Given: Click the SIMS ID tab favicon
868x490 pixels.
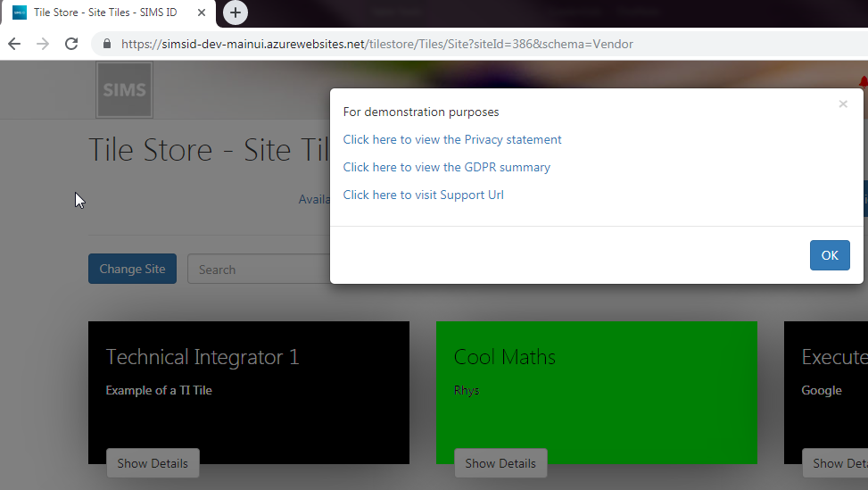Looking at the screenshot, I should [20, 12].
